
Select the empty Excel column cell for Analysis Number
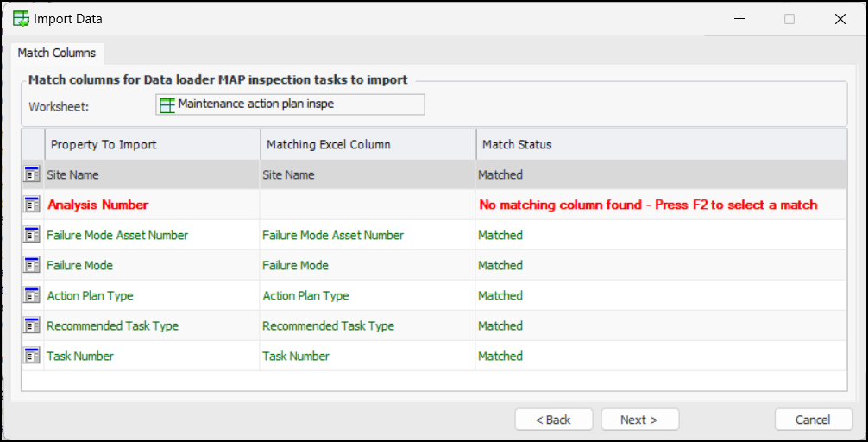tap(368, 205)
